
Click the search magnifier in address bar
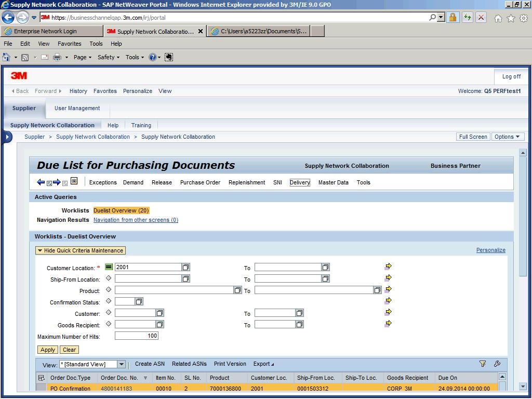(432, 17)
